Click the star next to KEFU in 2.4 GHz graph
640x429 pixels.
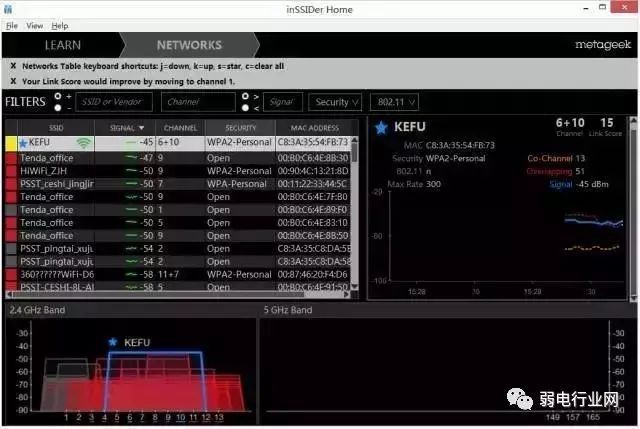pos(113,342)
